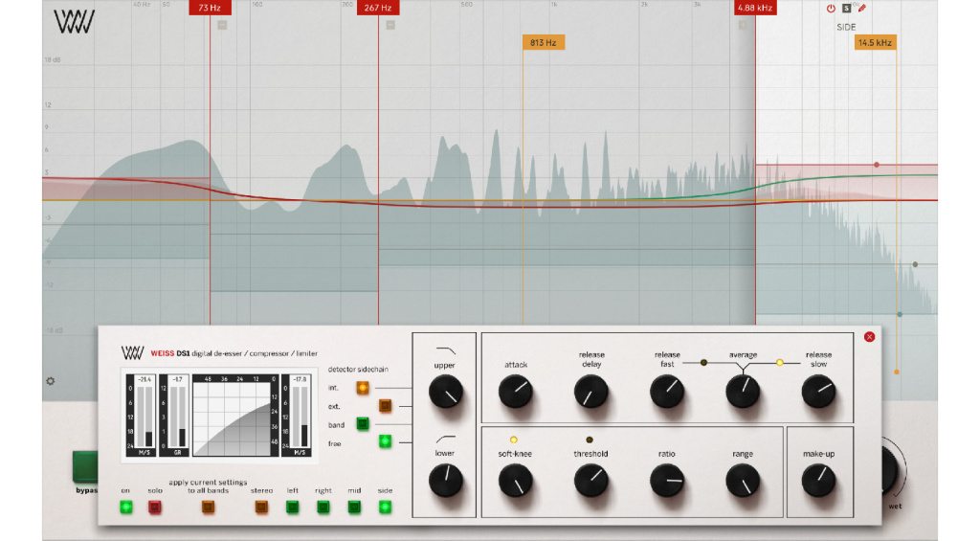Select the 'mid' channel button
980x541 pixels.
[354, 507]
